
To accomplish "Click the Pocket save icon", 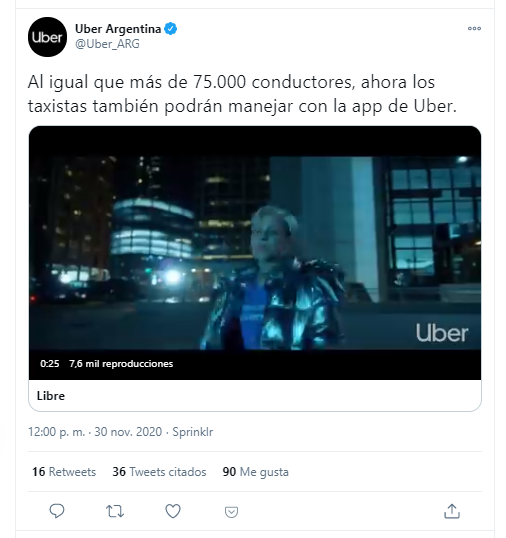I will [231, 512].
